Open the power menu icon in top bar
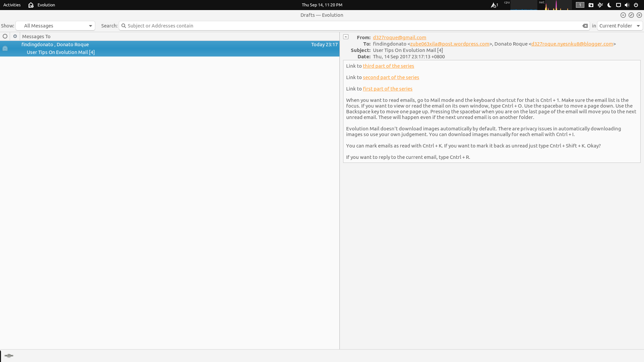644x362 pixels. (x=636, y=5)
